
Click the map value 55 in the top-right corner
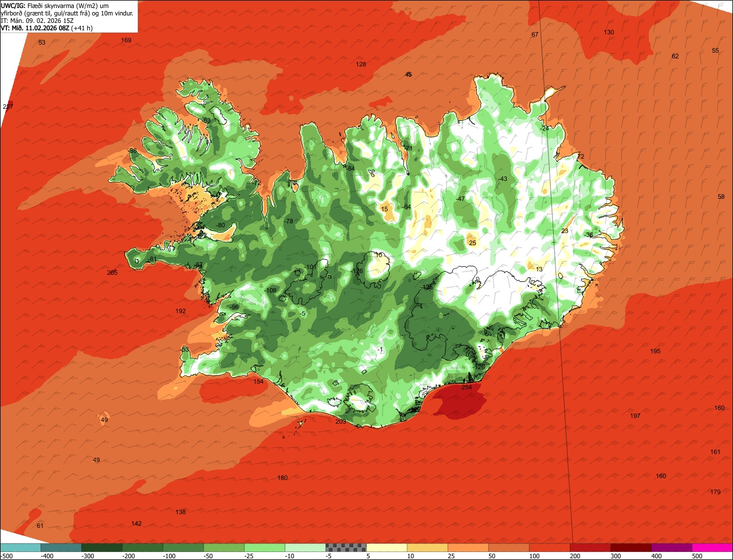point(715,50)
